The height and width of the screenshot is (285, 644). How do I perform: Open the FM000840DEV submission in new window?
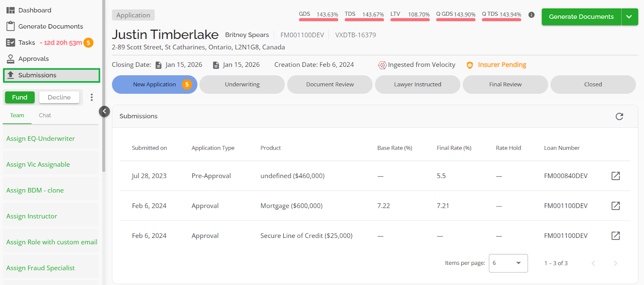tap(615, 176)
